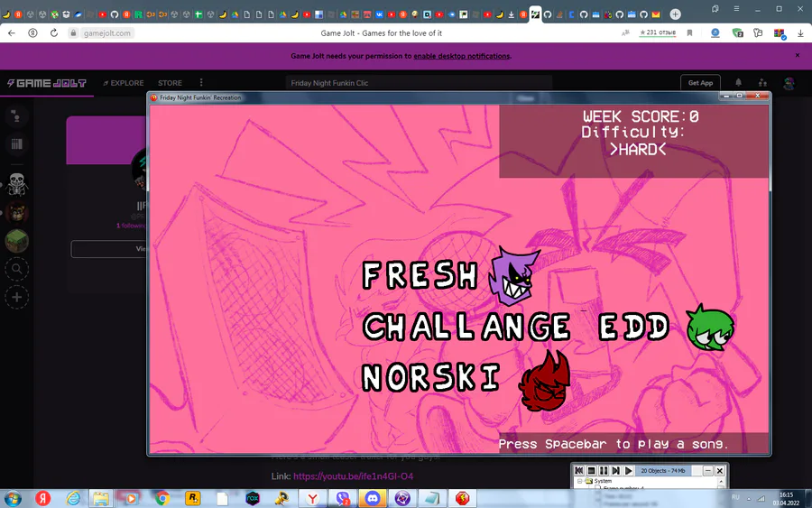Select the NORSKI song
Screen dimensions: 812x508
pyautogui.click(x=431, y=376)
